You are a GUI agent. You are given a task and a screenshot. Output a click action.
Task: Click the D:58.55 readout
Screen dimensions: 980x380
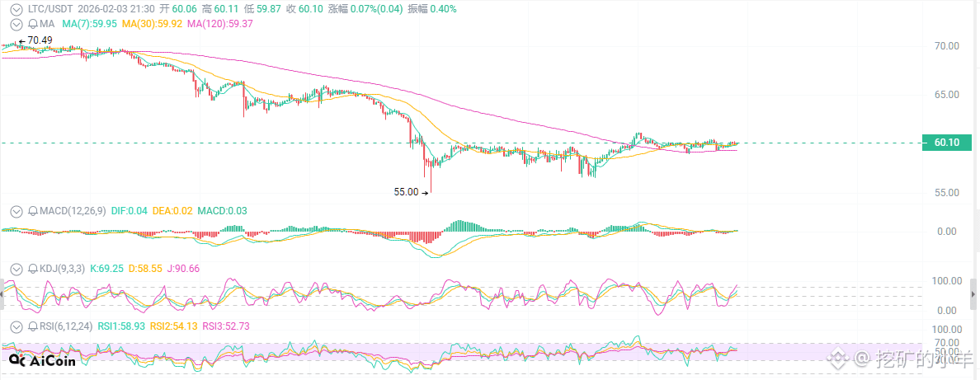(x=145, y=269)
